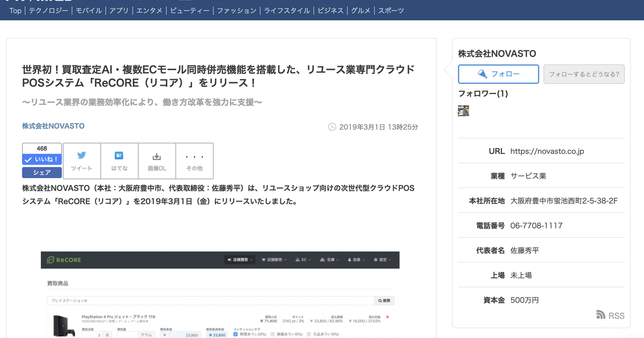
Task: Open the アプリ category
Action: (x=119, y=10)
